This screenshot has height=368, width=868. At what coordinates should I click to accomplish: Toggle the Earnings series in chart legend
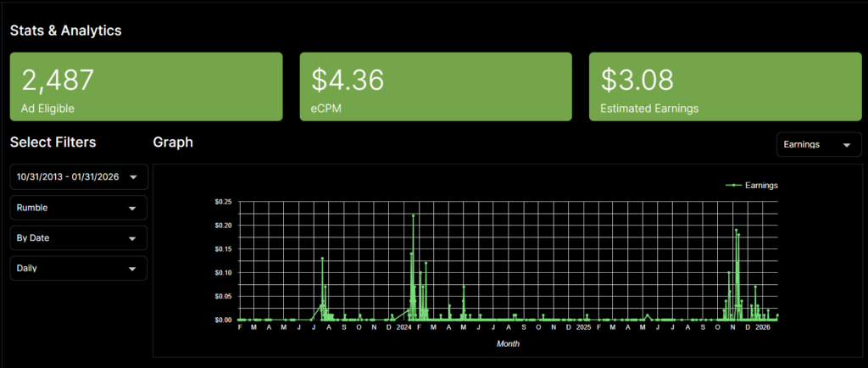(760, 185)
